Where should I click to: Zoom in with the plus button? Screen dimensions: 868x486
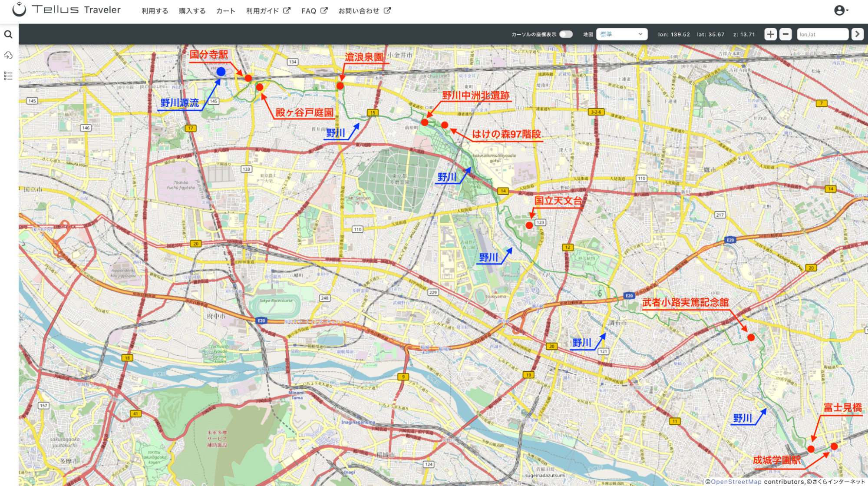[770, 34]
